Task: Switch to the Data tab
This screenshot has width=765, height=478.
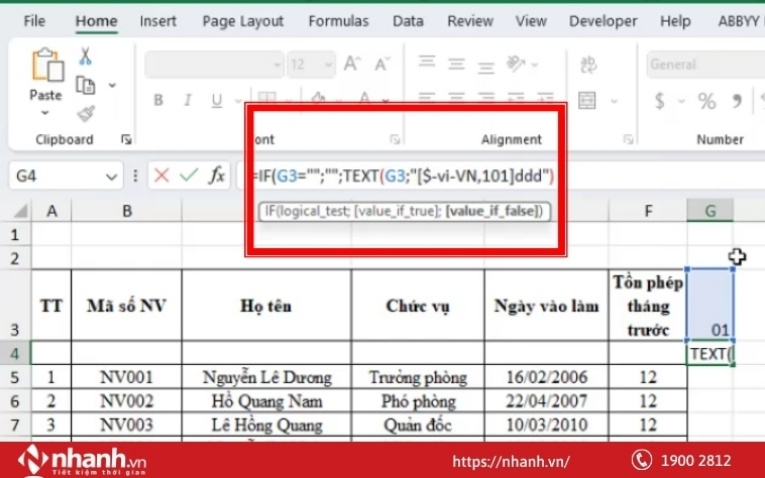Action: [x=408, y=21]
